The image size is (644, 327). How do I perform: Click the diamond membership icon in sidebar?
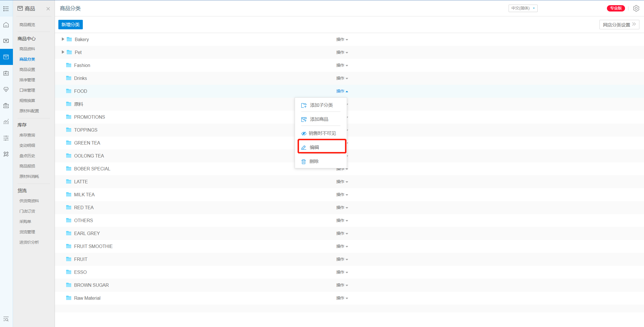click(6, 89)
